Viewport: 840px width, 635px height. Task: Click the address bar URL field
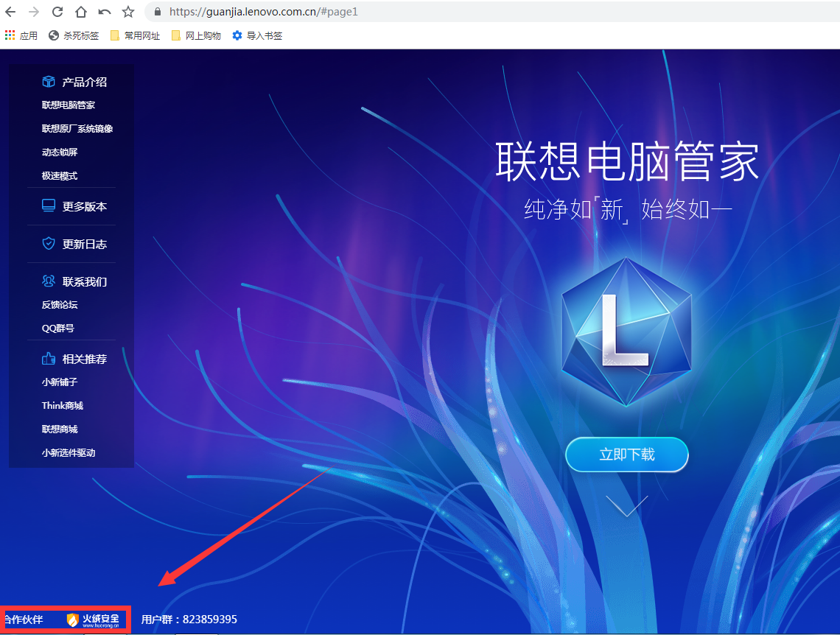[x=493, y=12]
